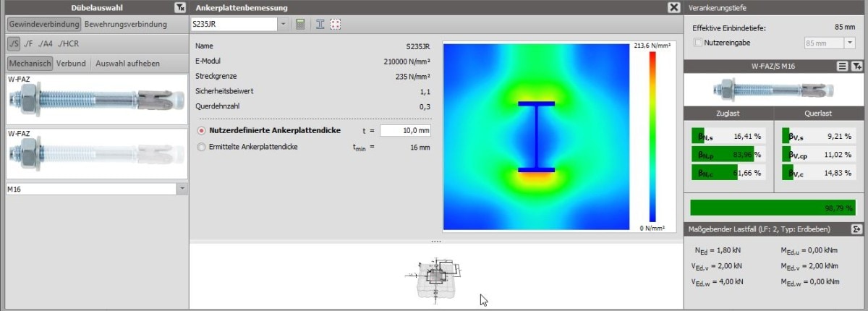Click the dotted anchor plate layout icon
The image size is (868, 311).
335,24
